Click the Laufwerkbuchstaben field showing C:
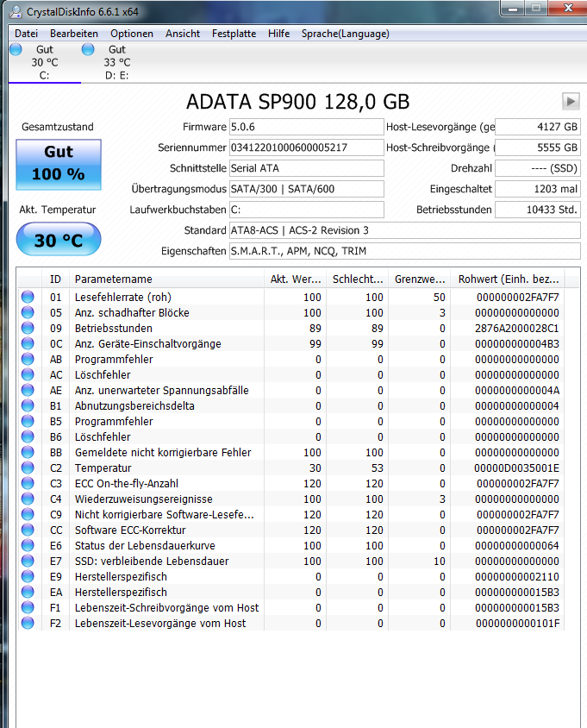The width and height of the screenshot is (587, 728). pyautogui.click(x=307, y=210)
